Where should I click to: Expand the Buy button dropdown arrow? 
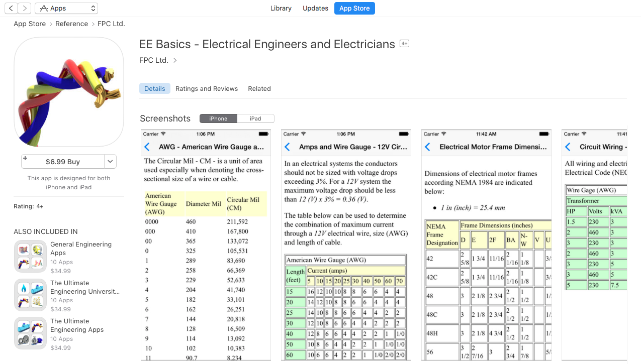(x=111, y=162)
